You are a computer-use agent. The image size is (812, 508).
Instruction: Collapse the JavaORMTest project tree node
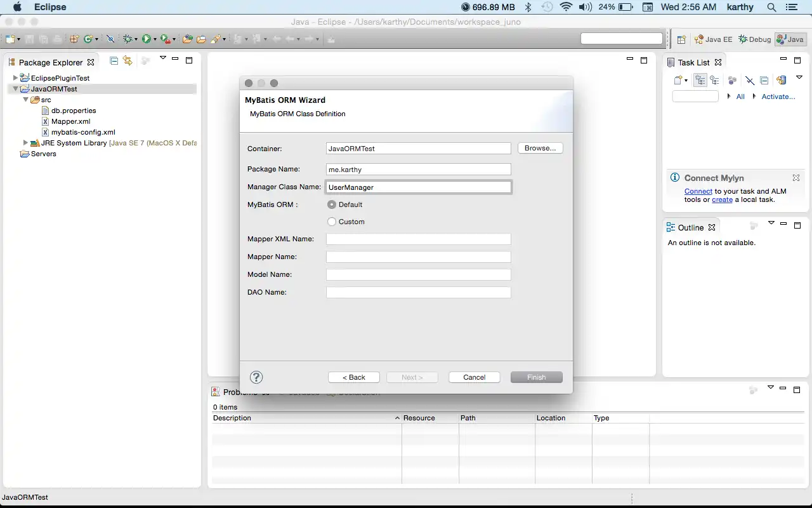tap(16, 89)
